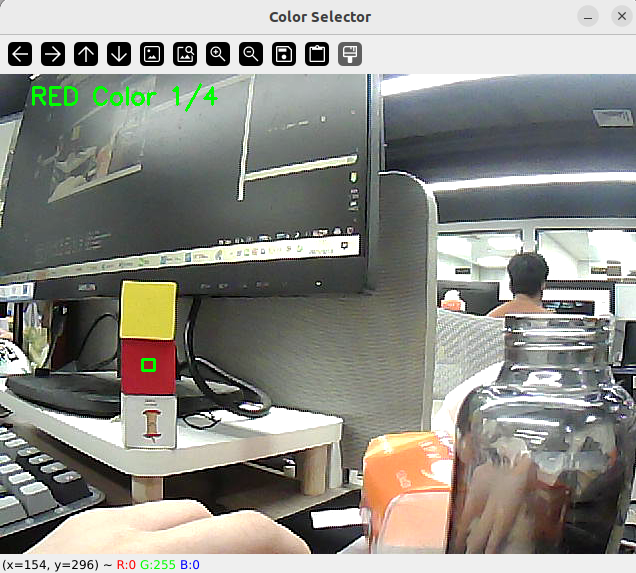Pan the image left with the left arrow

20,54
